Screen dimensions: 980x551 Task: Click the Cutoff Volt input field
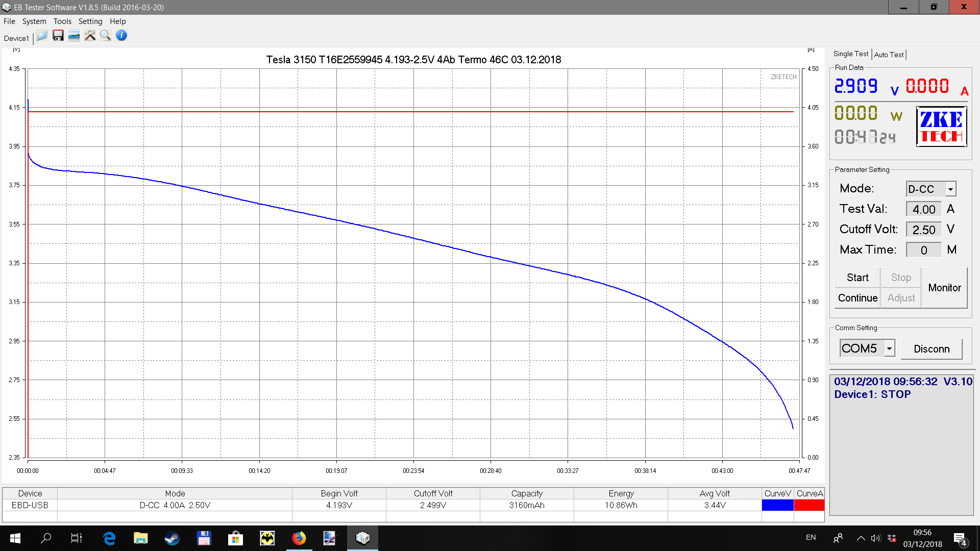(923, 230)
